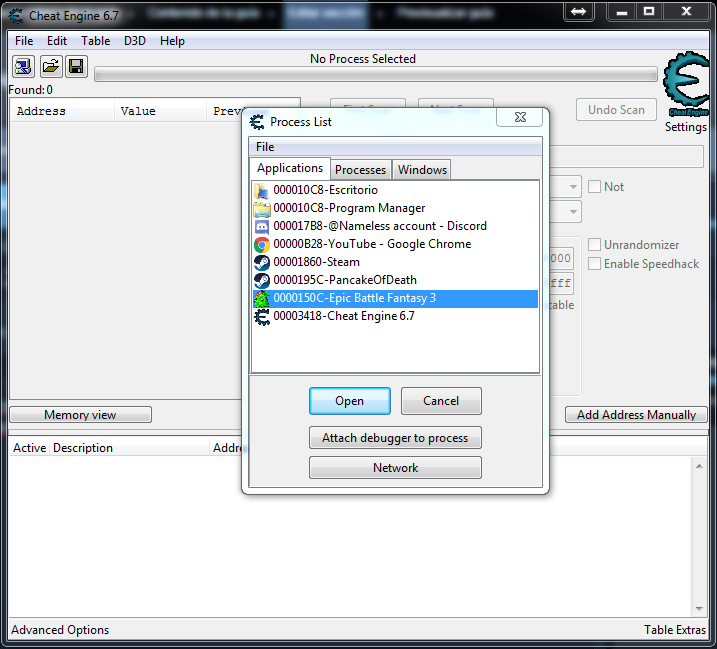717x649 pixels.
Task: Open the D3D menu
Action: pos(135,41)
